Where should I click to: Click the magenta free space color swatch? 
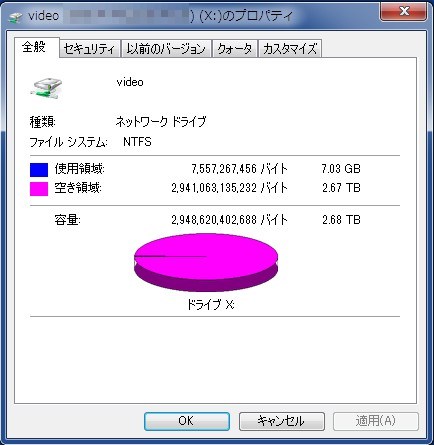coord(39,189)
